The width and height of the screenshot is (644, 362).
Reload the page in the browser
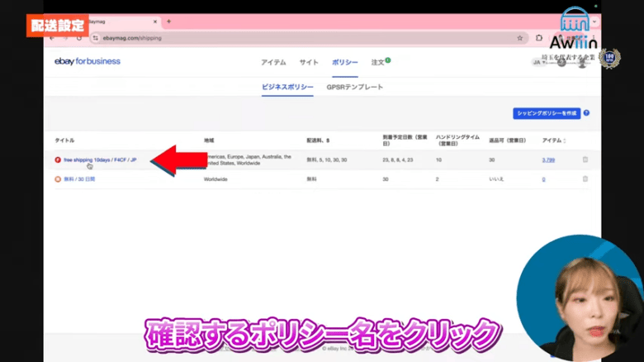(x=80, y=37)
